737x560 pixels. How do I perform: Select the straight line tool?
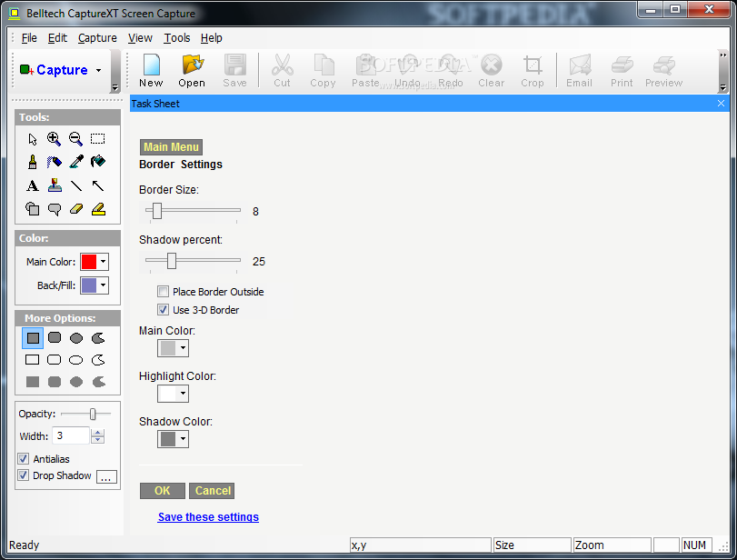75,185
